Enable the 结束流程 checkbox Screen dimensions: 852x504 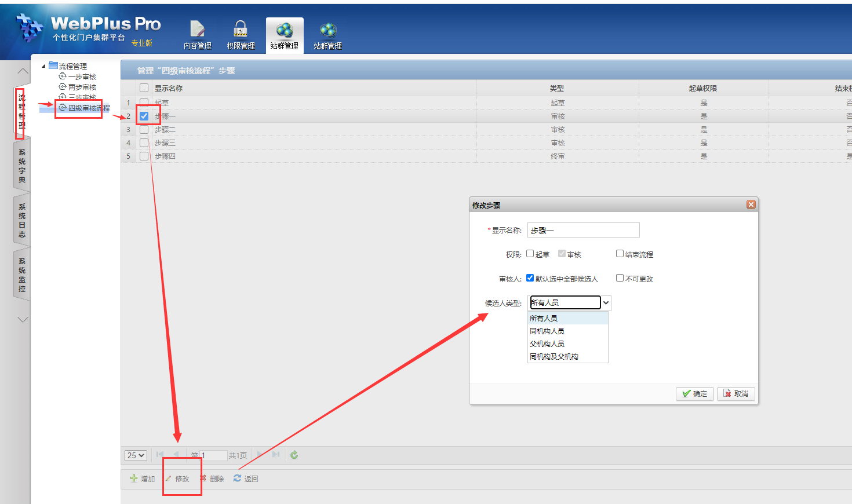[620, 254]
